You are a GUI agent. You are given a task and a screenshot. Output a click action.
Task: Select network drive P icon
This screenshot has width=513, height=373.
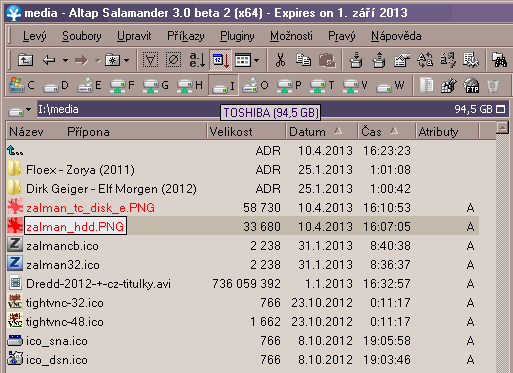tap(289, 86)
